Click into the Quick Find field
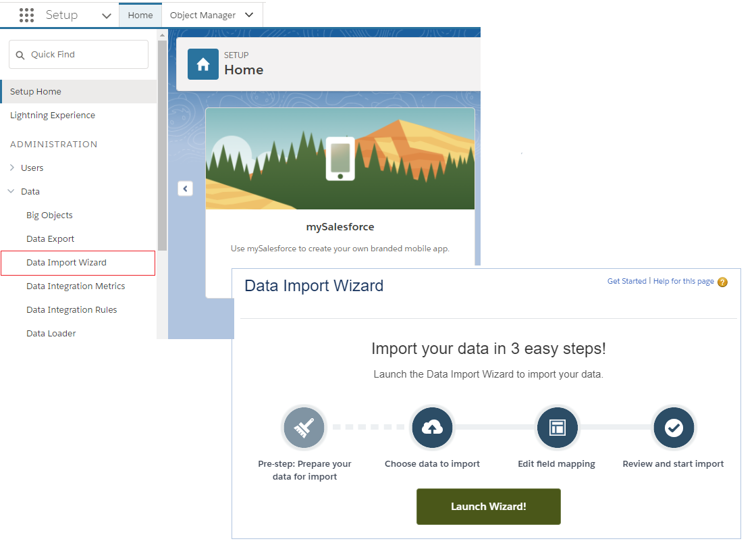This screenshot has width=756, height=558. coord(78,55)
